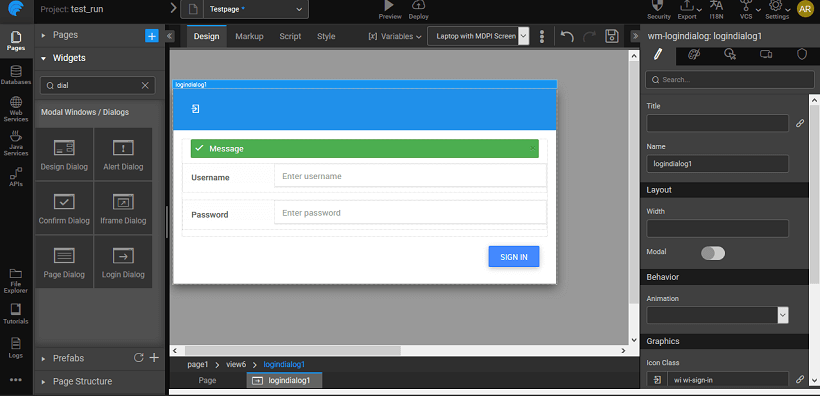Viewport: 820px width, 396px height.
Task: Open the Settings menu
Action: coord(778,10)
